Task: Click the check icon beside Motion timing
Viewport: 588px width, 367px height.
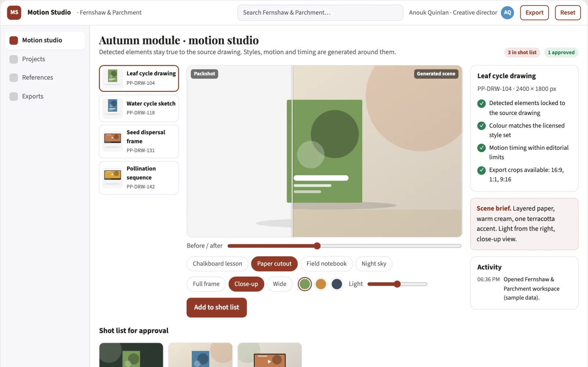Action: tap(481, 148)
